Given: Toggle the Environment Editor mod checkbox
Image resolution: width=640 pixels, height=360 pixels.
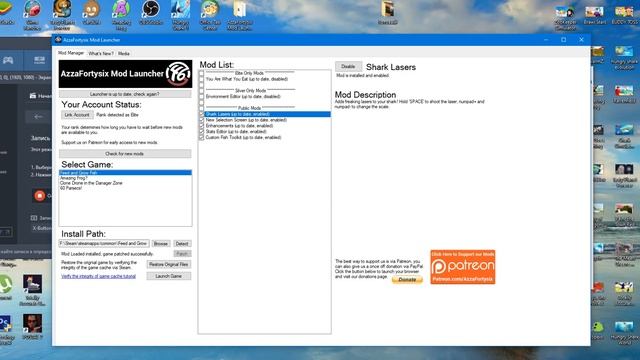Looking at the screenshot, I should tap(201, 97).
